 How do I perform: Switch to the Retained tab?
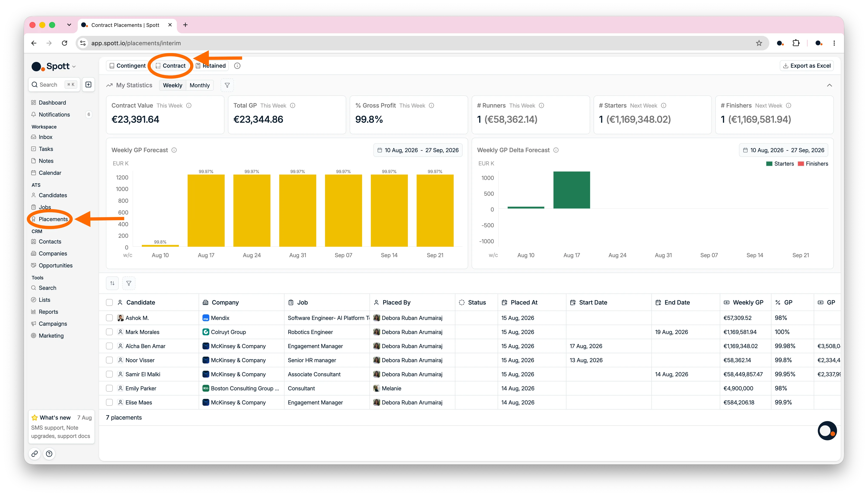(x=211, y=66)
